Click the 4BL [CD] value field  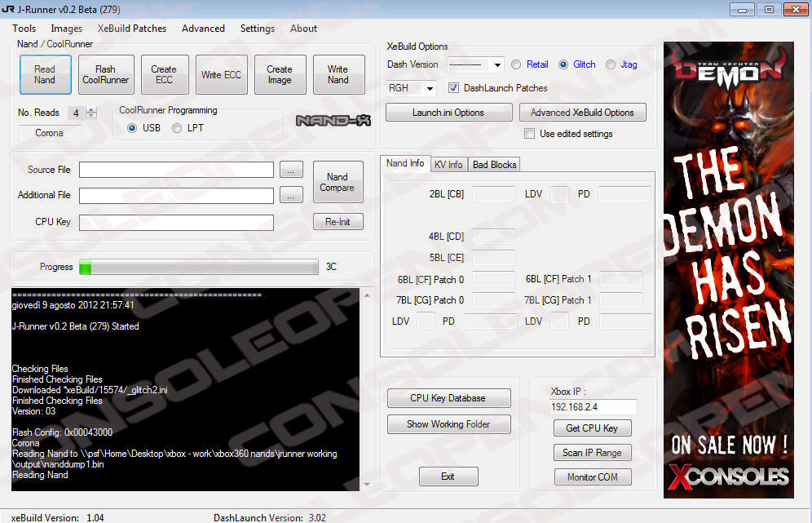tap(493, 237)
